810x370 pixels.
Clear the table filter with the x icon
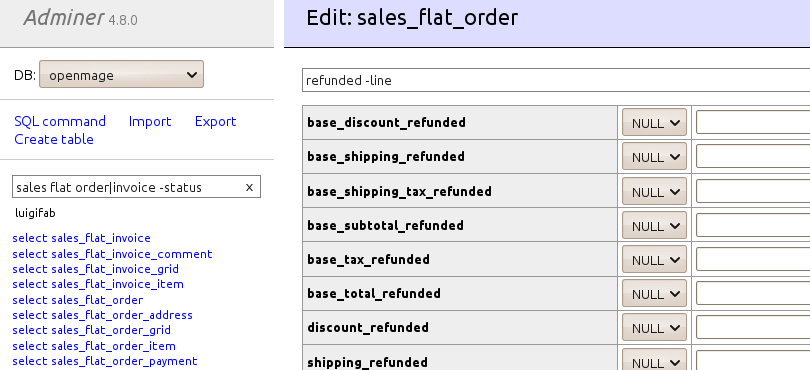[249, 188]
